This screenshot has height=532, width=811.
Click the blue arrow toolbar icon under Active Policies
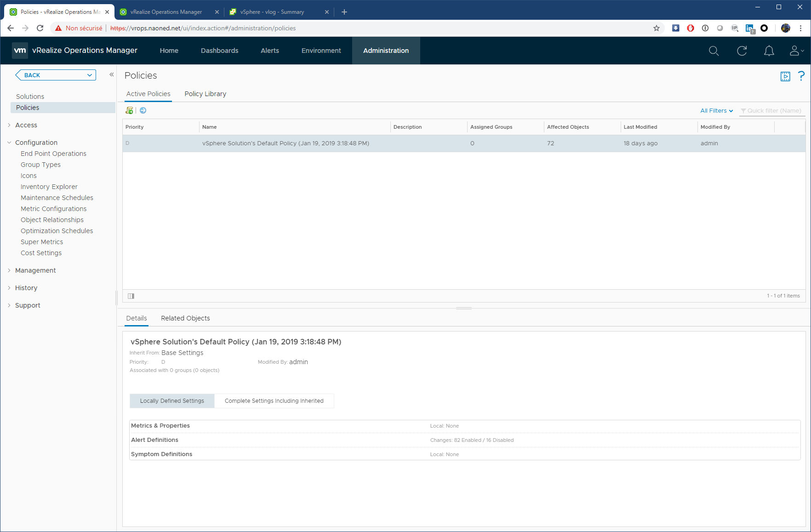point(143,110)
